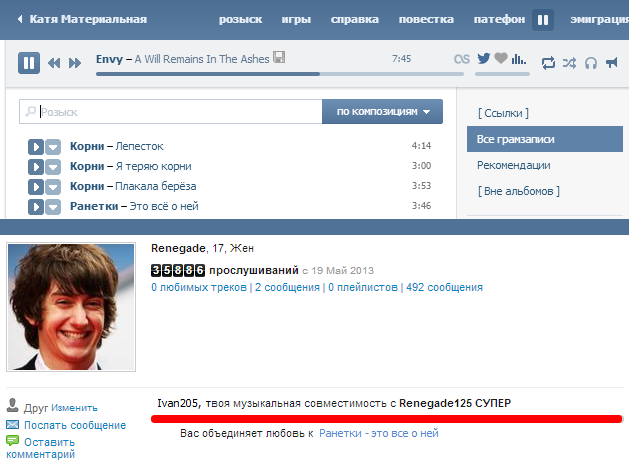Open the патефон menu item
Viewport: 629px width, 465px height.
pyautogui.click(x=499, y=19)
